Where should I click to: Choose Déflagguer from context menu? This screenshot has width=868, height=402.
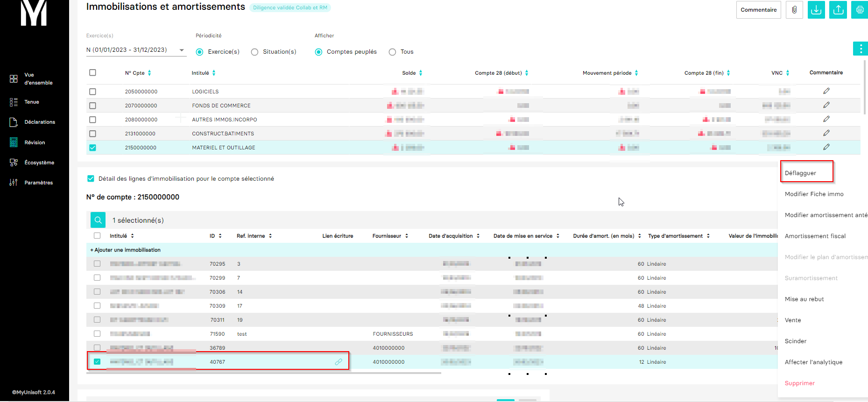pos(800,173)
